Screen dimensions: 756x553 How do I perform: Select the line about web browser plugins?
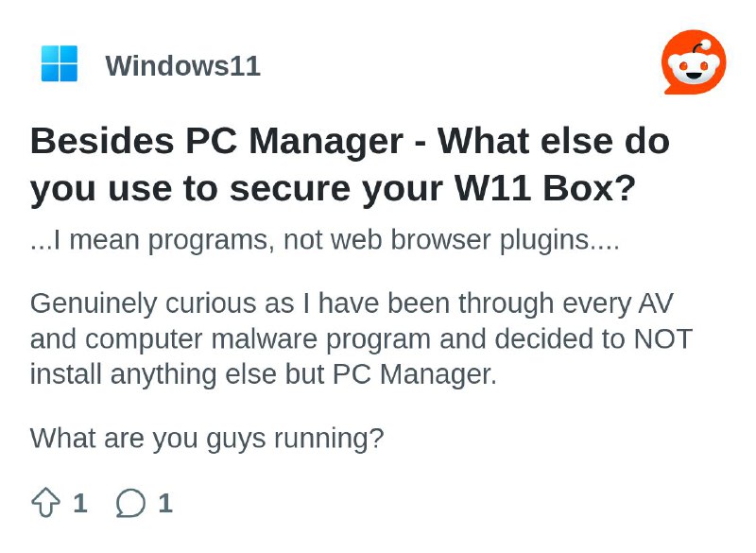pos(324,239)
